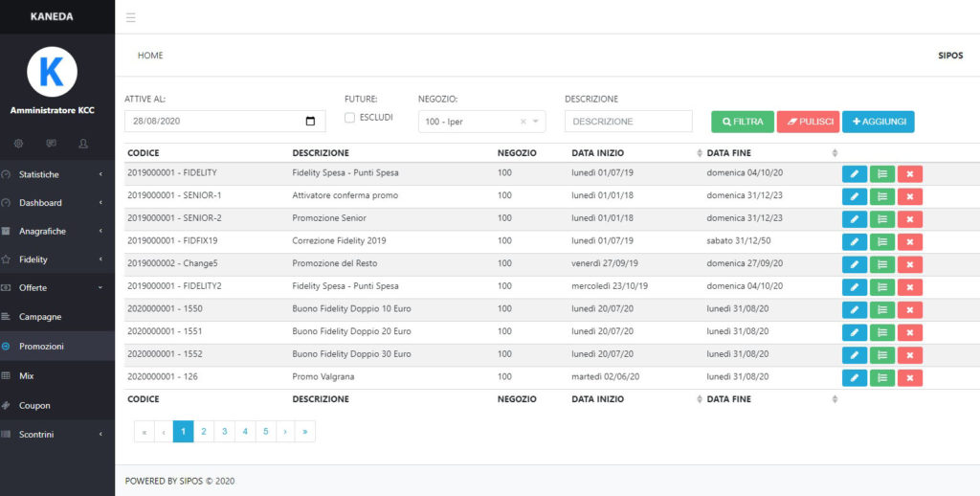
Task: Open the Negozio dropdown arrow
Action: (536, 122)
